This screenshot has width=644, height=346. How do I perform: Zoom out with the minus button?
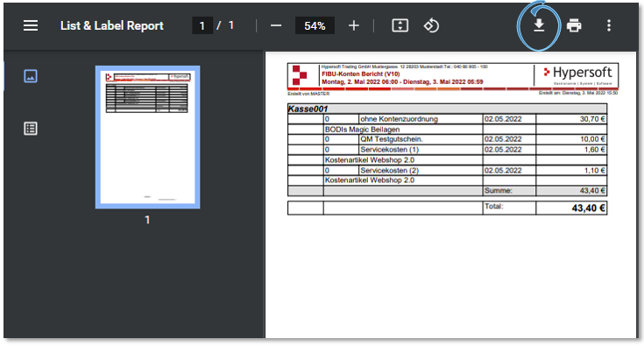(x=276, y=25)
